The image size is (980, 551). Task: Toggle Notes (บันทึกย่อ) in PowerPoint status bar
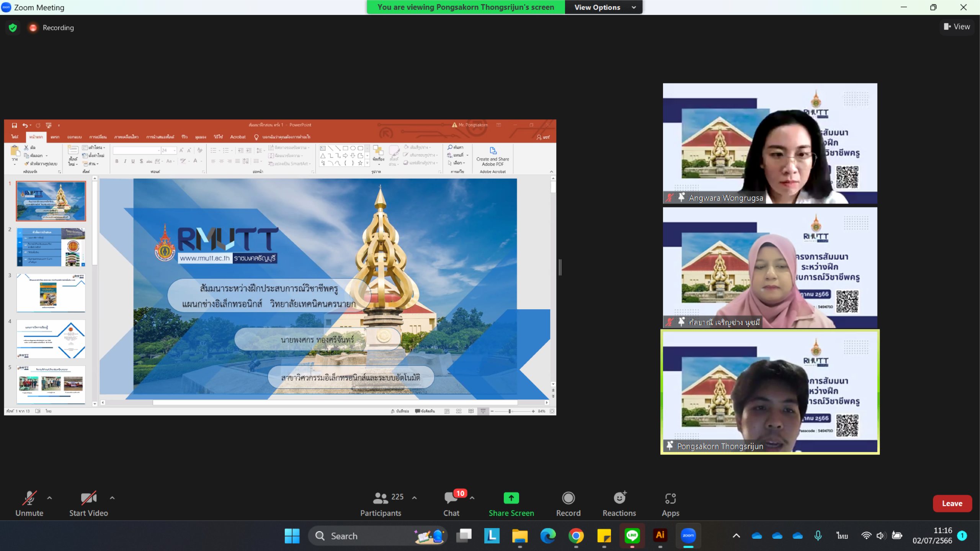click(400, 411)
